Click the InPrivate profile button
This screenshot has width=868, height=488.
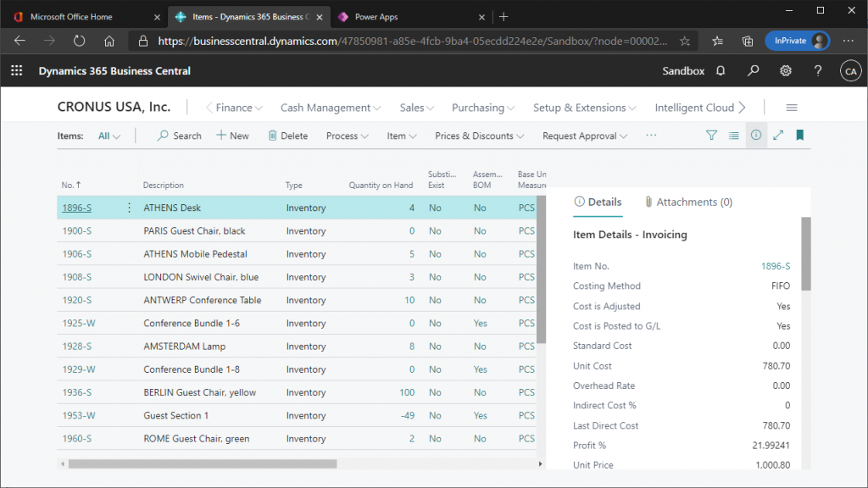(797, 41)
